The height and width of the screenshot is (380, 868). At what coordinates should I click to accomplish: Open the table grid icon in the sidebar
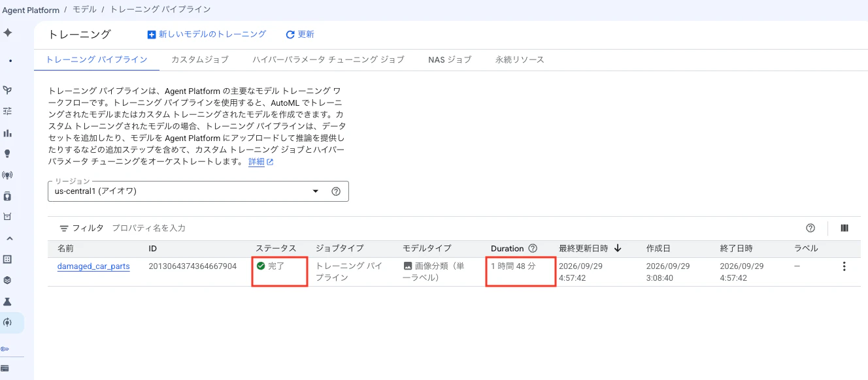tap(8, 259)
